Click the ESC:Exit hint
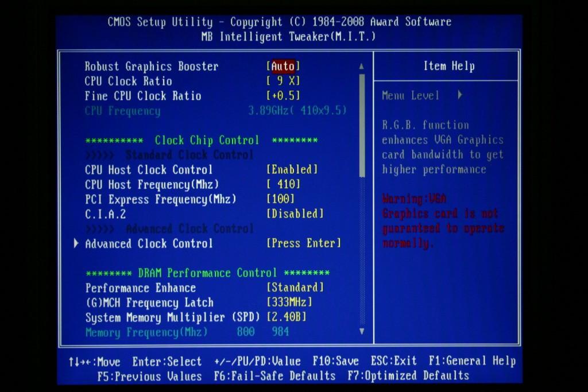 click(394, 361)
